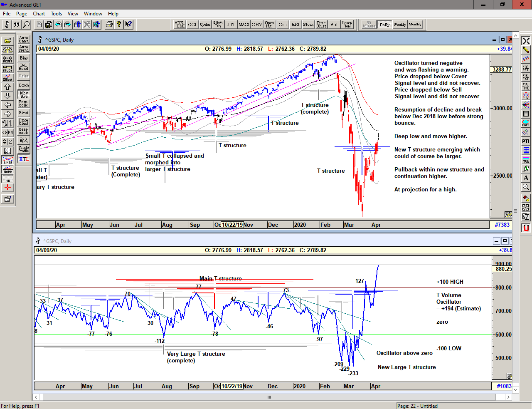Open the Chart menu

coord(39,14)
